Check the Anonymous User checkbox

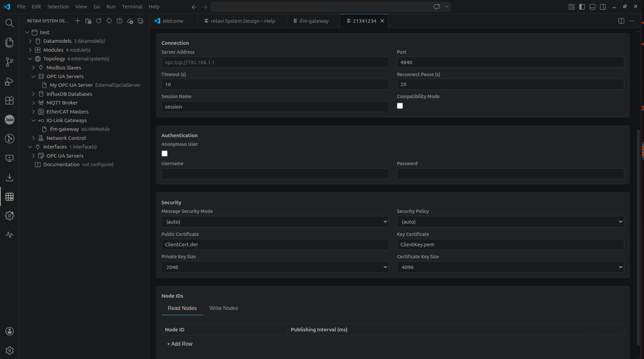pos(165,154)
